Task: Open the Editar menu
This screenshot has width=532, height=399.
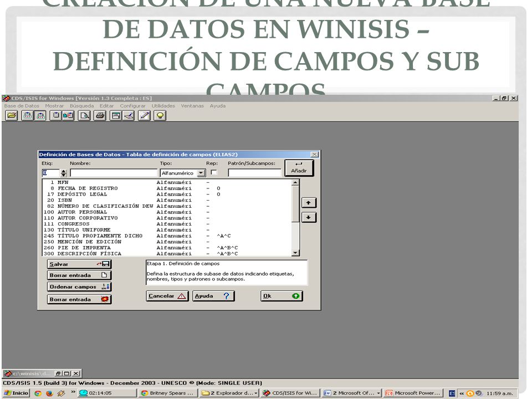Action: (x=106, y=106)
